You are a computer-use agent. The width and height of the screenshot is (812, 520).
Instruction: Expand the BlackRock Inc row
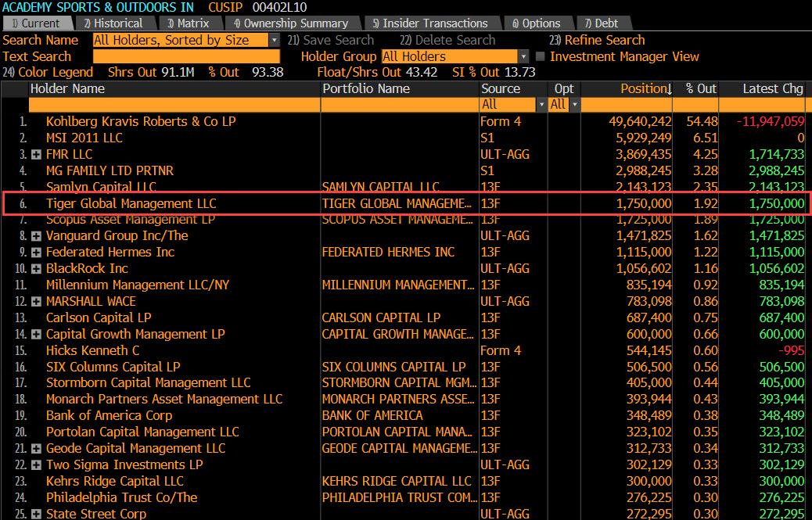36,269
